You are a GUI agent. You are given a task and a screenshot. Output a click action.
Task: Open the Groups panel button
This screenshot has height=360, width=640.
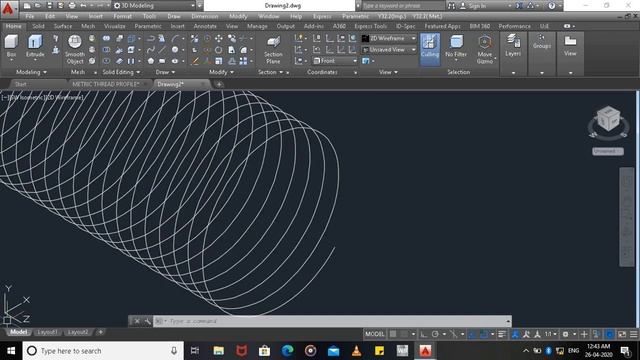(542, 42)
